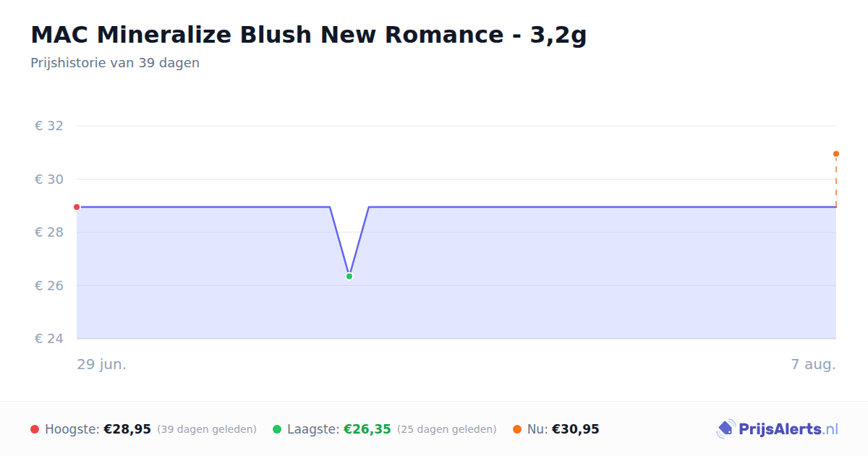Click the Prijshistorie van 39 dagen subtitle
The width and height of the screenshot is (868, 456).
(x=115, y=63)
